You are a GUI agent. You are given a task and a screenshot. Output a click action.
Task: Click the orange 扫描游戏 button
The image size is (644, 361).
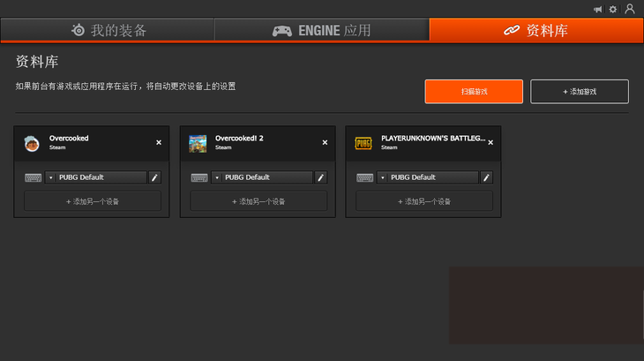pos(474,92)
